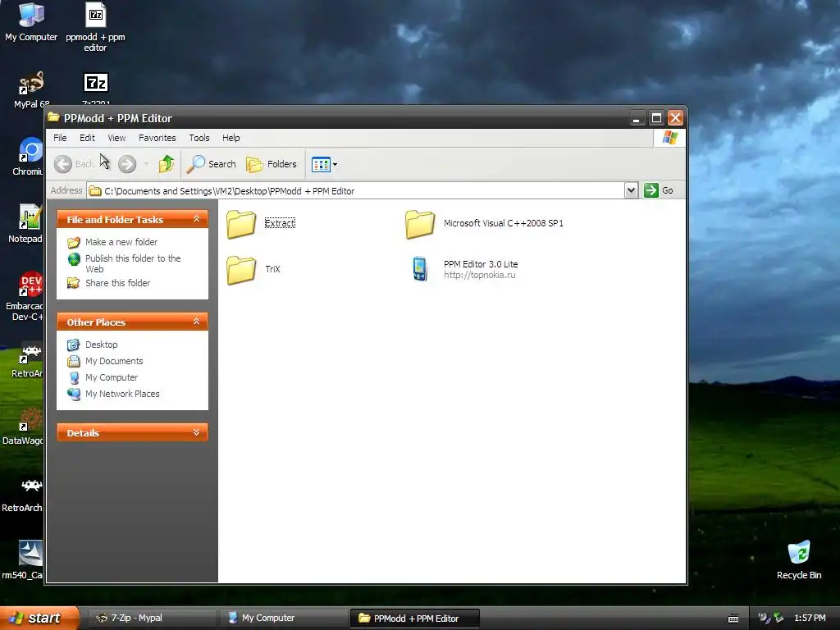This screenshot has width=840, height=630.
Task: Go to Desktop link in Other Places
Action: pyautogui.click(x=101, y=345)
